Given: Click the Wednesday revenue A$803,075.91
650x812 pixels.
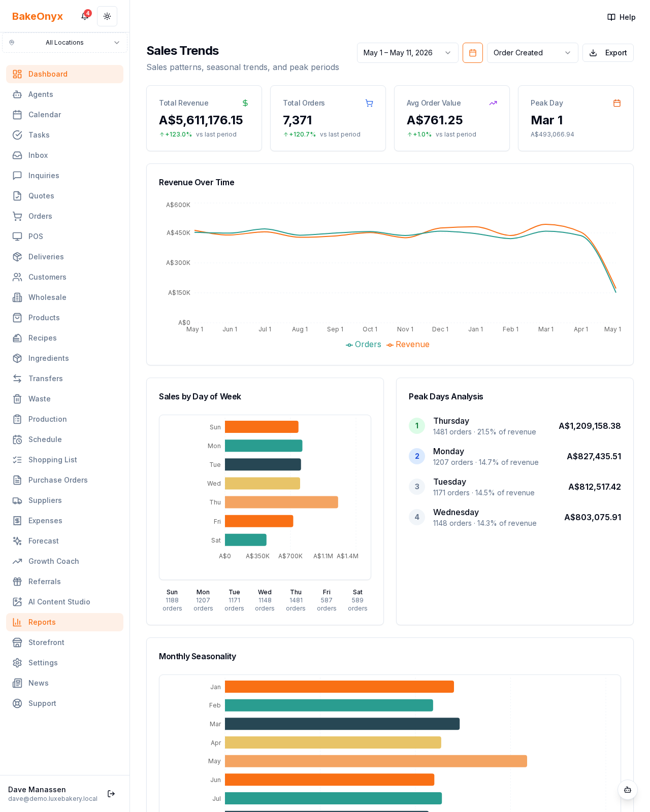Looking at the screenshot, I should click(593, 518).
